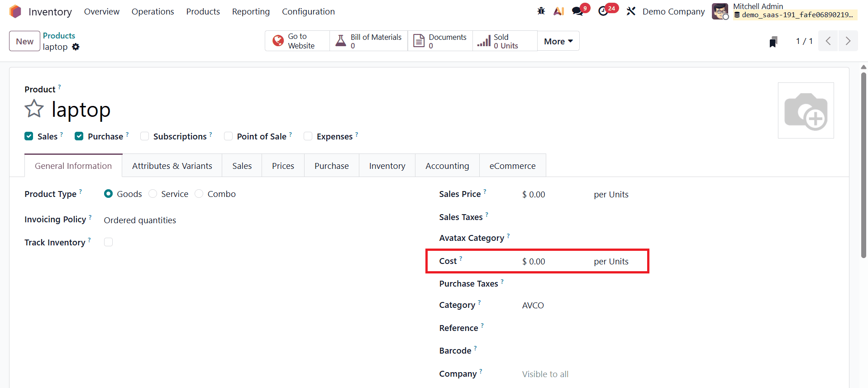Viewport: 868px width, 388px height.
Task: Enable the Subscriptions checkbox
Action: coord(145,136)
